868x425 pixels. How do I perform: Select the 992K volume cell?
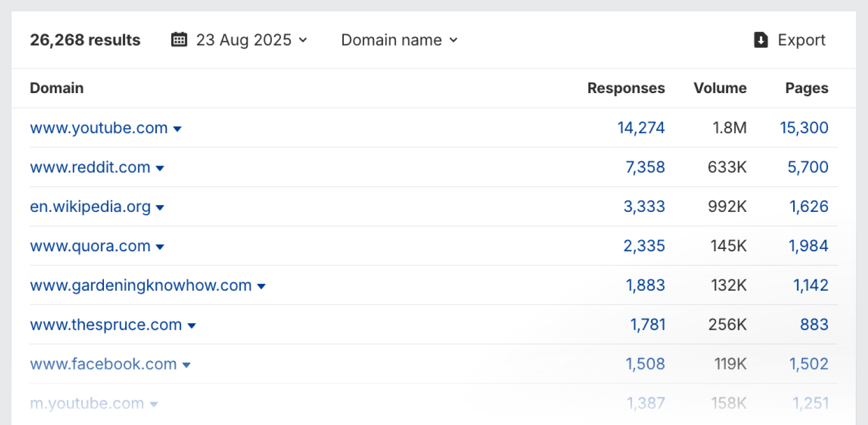tap(728, 207)
